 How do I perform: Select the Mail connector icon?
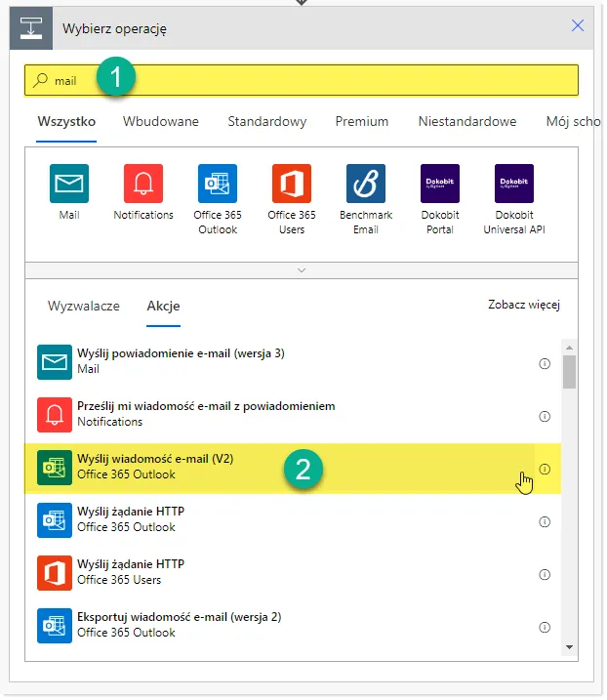pyautogui.click(x=68, y=184)
